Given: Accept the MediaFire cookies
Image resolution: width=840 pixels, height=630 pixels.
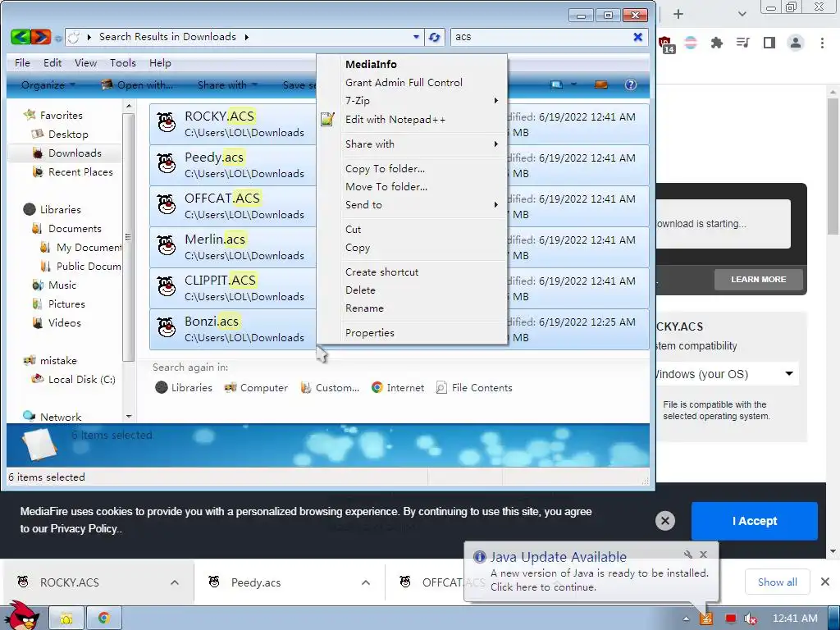Looking at the screenshot, I should pyautogui.click(x=755, y=521).
